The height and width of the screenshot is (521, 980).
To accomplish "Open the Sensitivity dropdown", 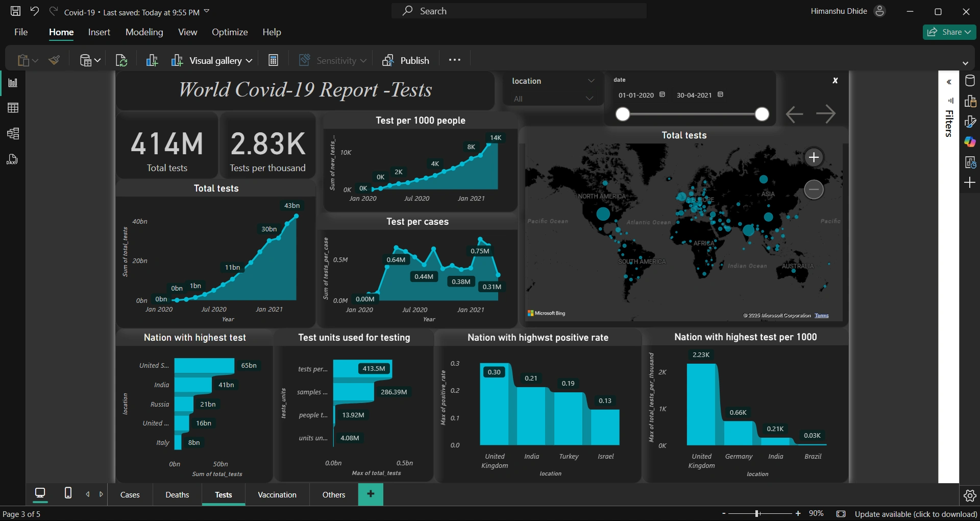I will [x=332, y=60].
